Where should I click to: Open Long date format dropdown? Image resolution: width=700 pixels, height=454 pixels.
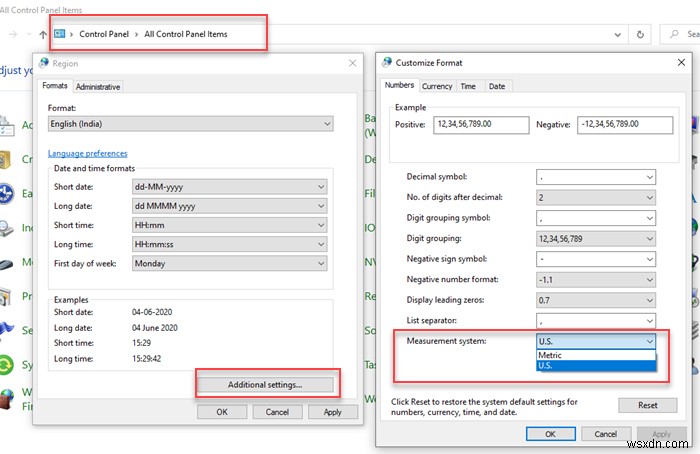point(229,206)
